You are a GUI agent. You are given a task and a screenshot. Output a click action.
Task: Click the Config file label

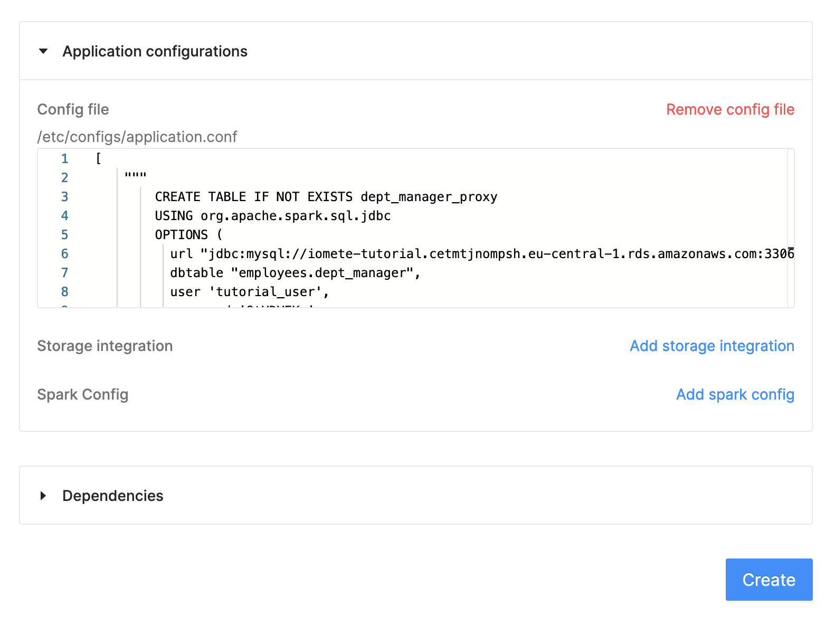click(73, 109)
